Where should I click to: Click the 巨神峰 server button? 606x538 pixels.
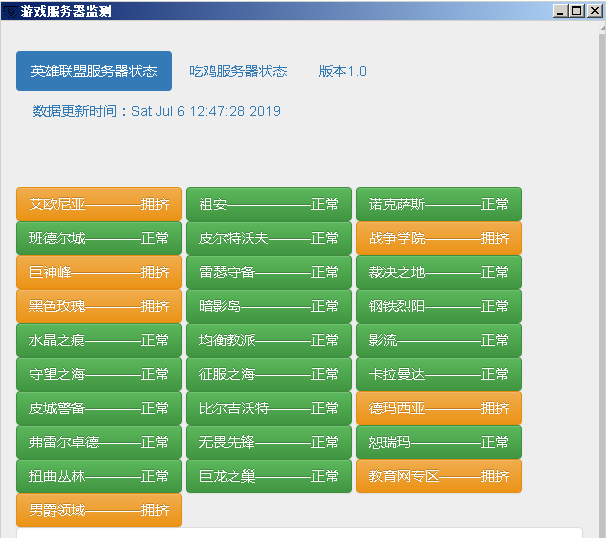point(99,272)
